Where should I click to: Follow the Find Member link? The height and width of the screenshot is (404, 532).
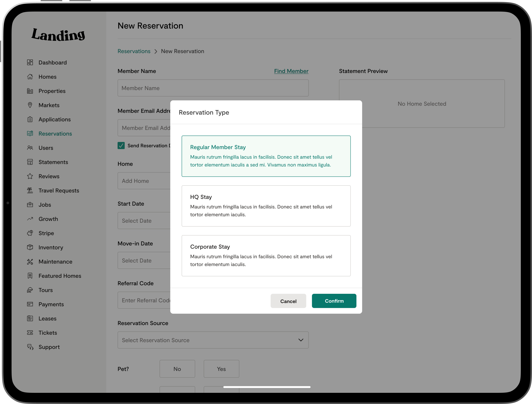point(291,71)
